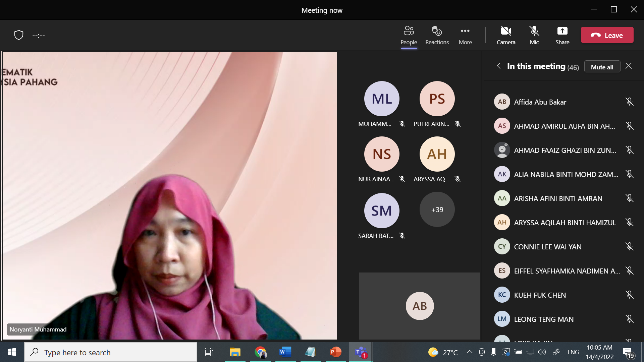This screenshot has height=362, width=644.
Task: Open the volume control in tray
Action: coord(542,352)
